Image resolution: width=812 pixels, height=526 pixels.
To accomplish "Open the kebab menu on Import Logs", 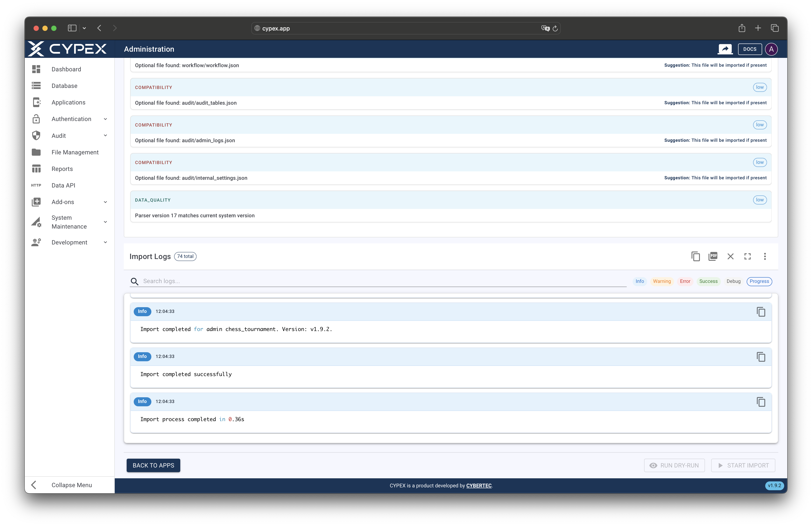I will point(765,256).
